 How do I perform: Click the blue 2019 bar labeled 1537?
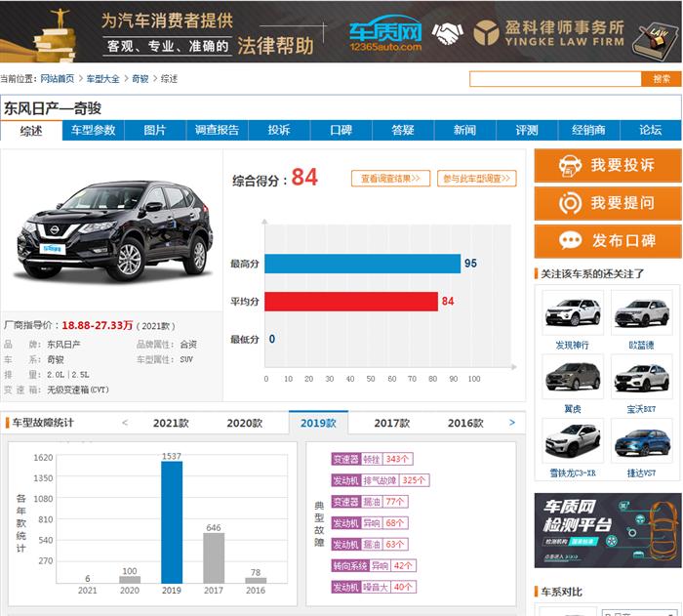[x=172, y=522]
